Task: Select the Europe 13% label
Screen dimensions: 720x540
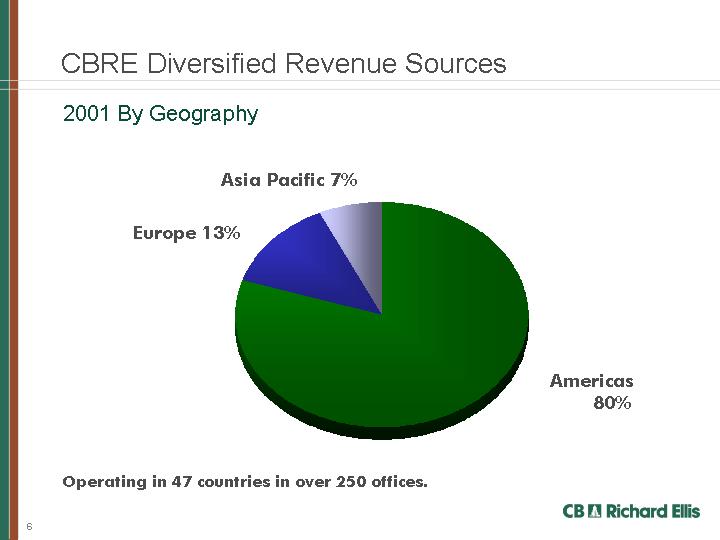Action: (x=187, y=233)
